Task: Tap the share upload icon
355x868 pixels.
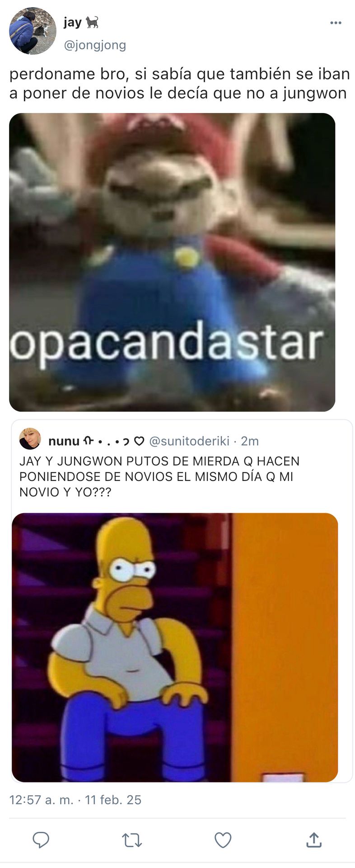Action: tap(313, 840)
